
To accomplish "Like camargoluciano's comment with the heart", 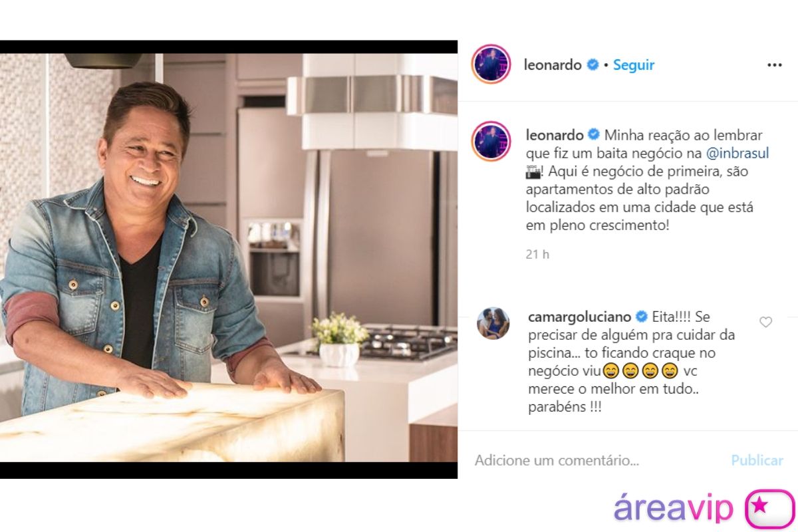I will coord(766,322).
